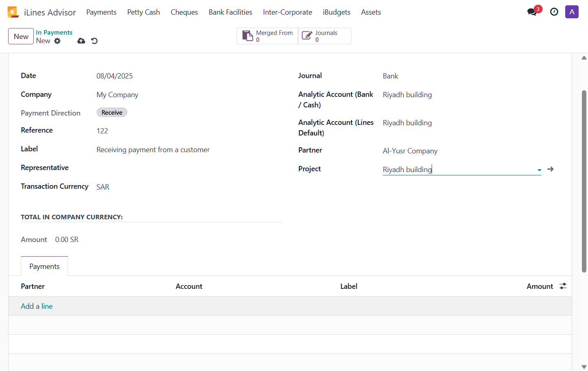This screenshot has width=588, height=371.
Task: Open the Petty Cash menu
Action: click(x=143, y=12)
